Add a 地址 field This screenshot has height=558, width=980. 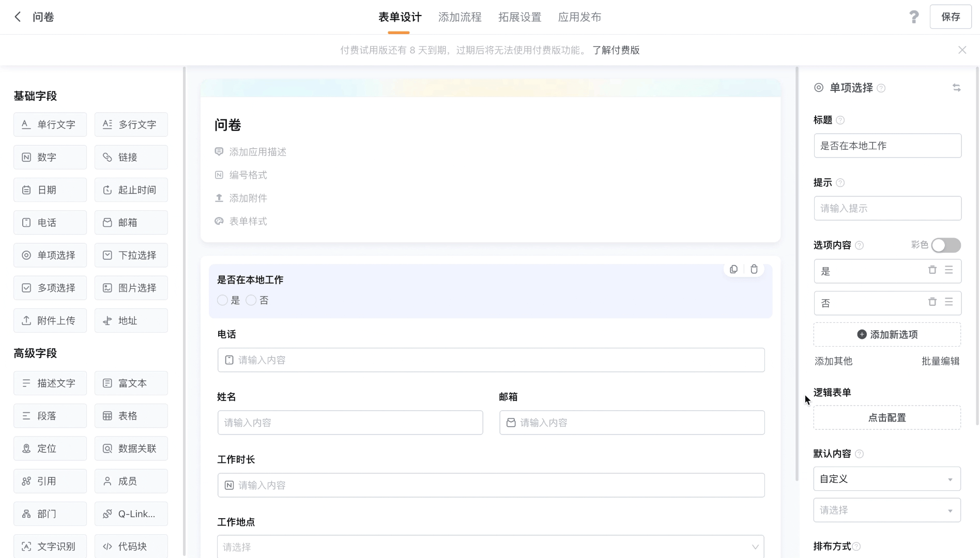(131, 321)
